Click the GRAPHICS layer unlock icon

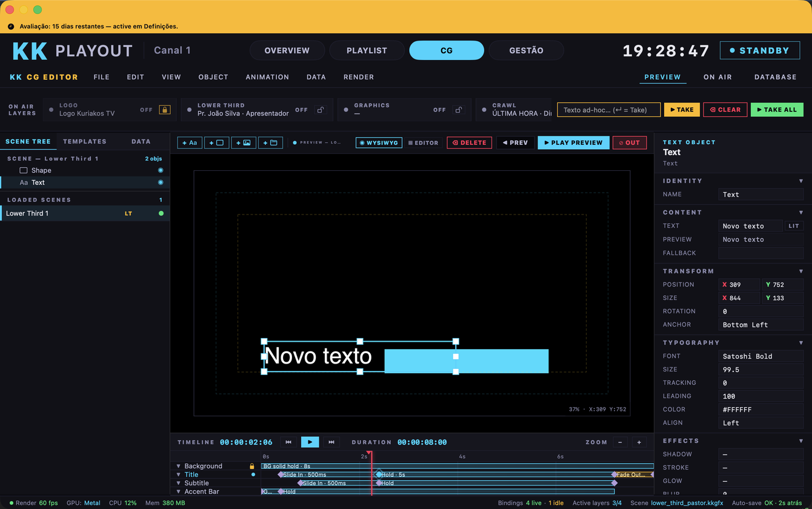tap(459, 110)
